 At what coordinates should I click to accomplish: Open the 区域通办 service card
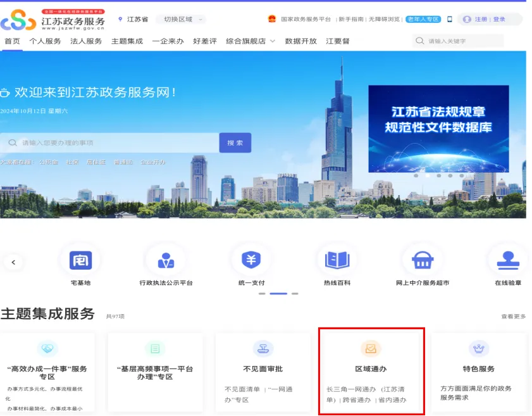click(371, 370)
